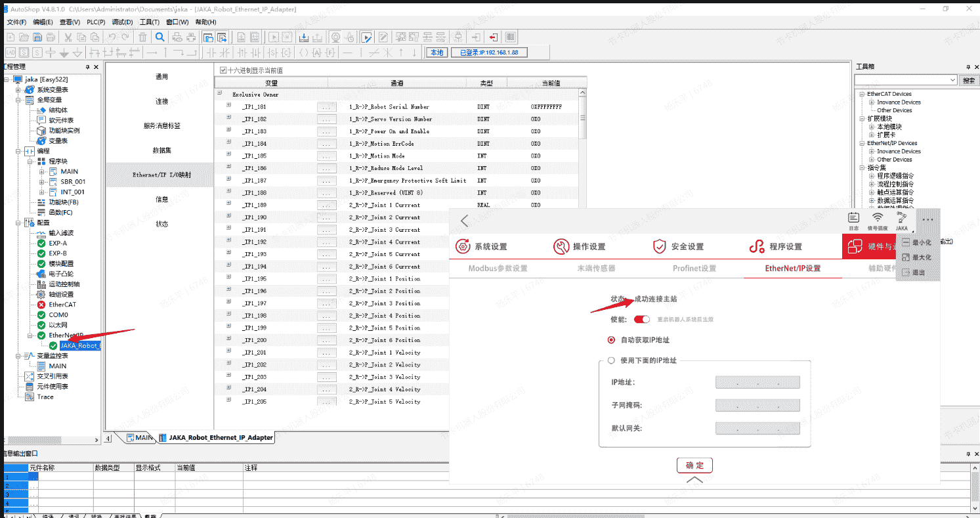The width and height of the screenshot is (980, 518).
Task: Switch to the Profinet设置 tab
Action: click(x=694, y=268)
